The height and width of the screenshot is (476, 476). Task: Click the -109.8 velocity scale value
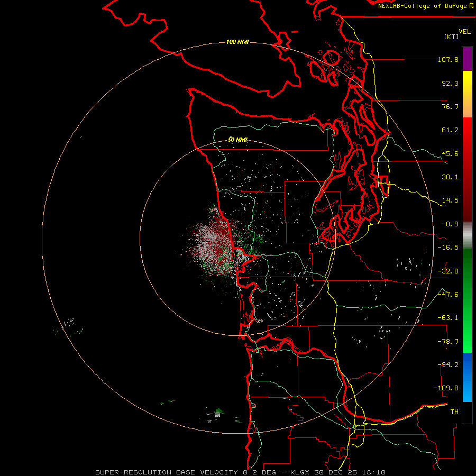tap(446, 388)
